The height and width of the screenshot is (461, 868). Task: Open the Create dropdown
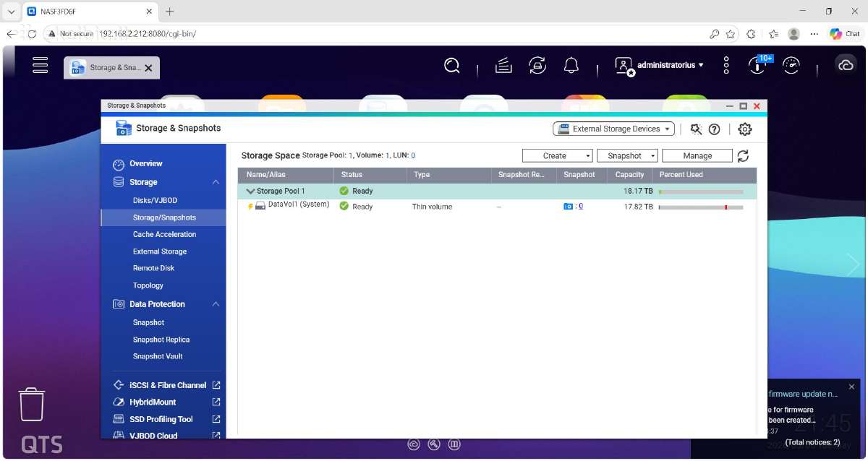558,156
